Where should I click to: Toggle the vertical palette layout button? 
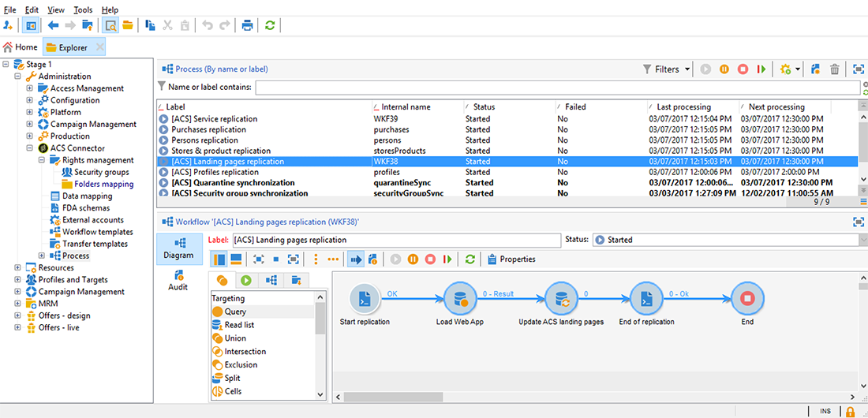220,259
